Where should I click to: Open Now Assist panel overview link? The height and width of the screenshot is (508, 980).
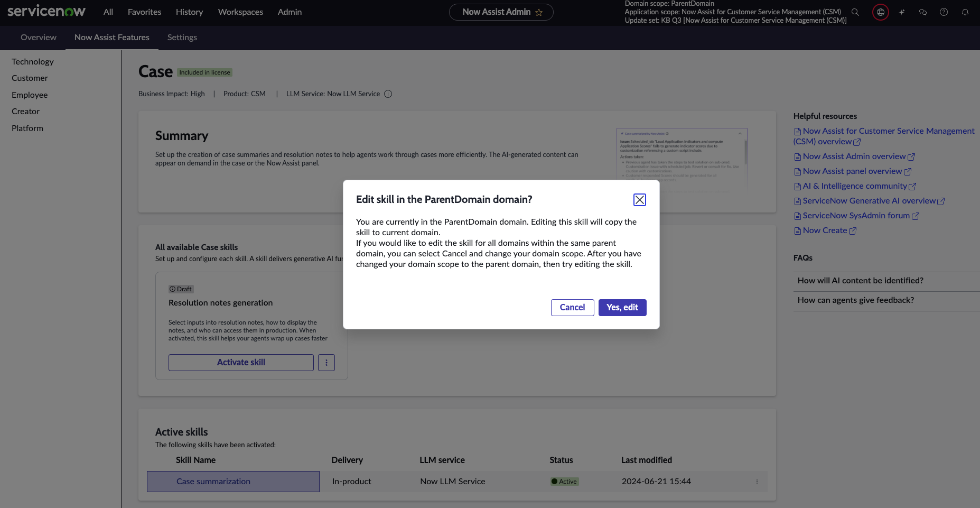pos(853,171)
